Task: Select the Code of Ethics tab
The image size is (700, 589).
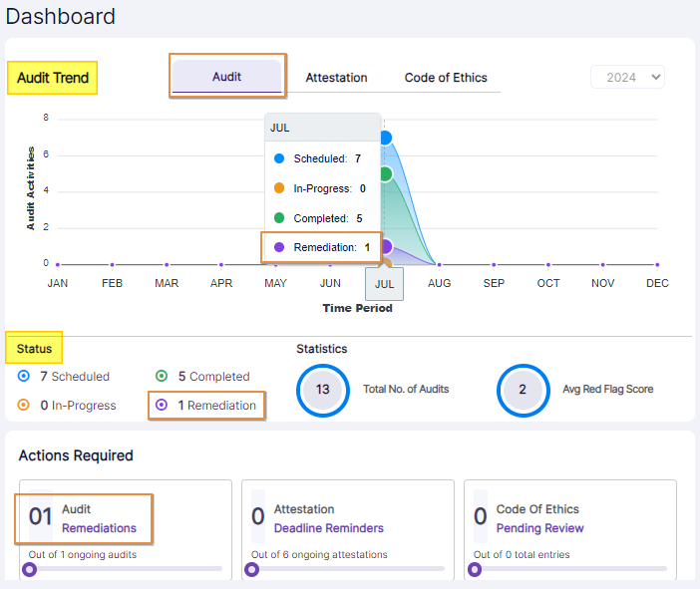Action: click(x=446, y=78)
